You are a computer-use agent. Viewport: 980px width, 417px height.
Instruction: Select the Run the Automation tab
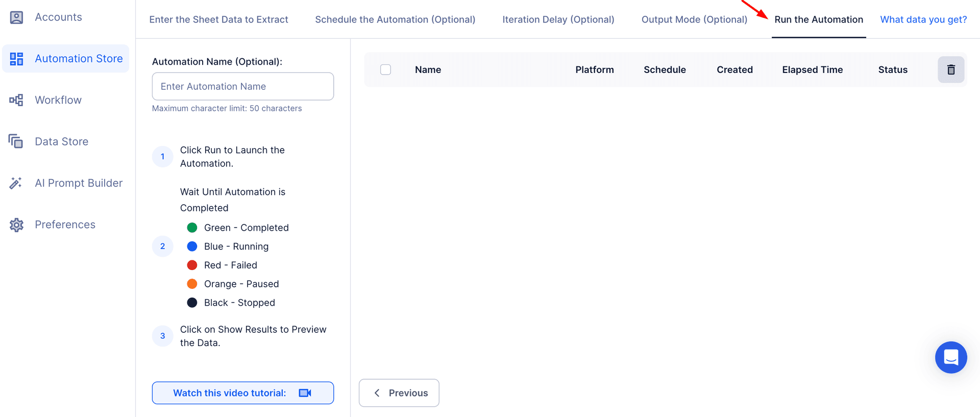click(x=818, y=19)
